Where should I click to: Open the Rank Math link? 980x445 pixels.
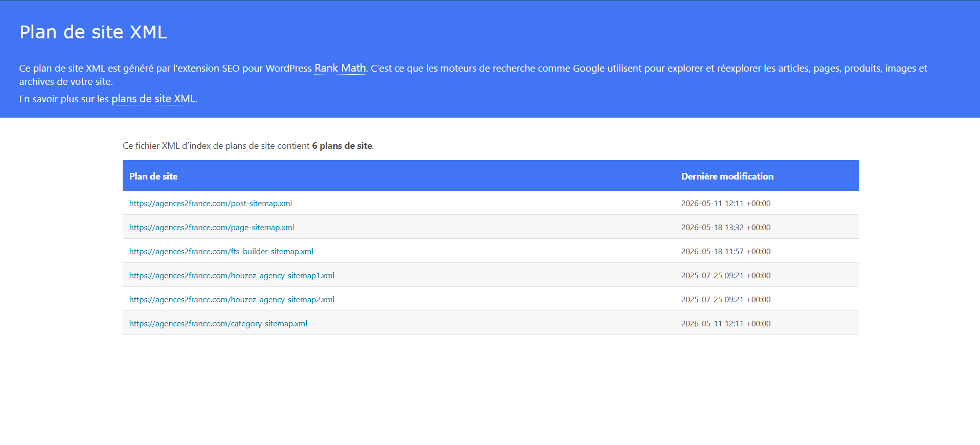point(340,68)
